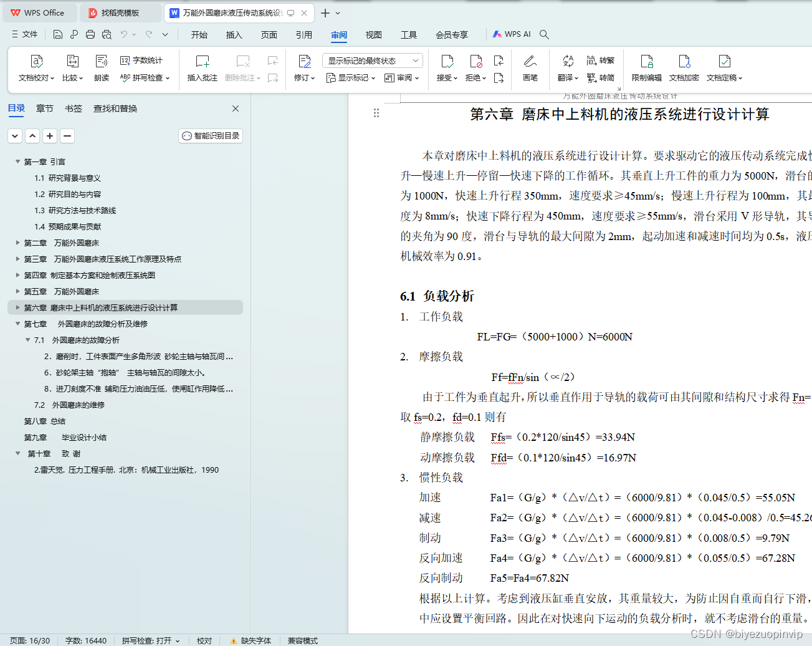Open the 文件 menu

[25, 34]
